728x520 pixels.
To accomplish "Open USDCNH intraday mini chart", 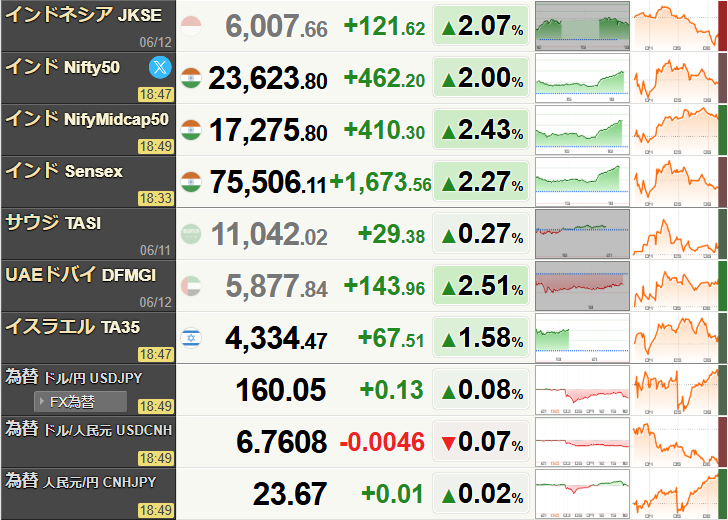I will click(x=583, y=442).
